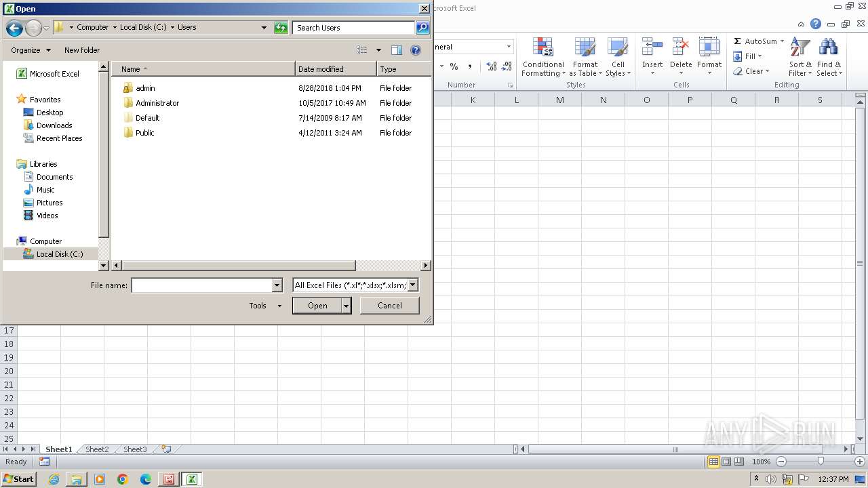Switch to Sheet3 tab
Screen dimensions: 868x488
point(134,449)
